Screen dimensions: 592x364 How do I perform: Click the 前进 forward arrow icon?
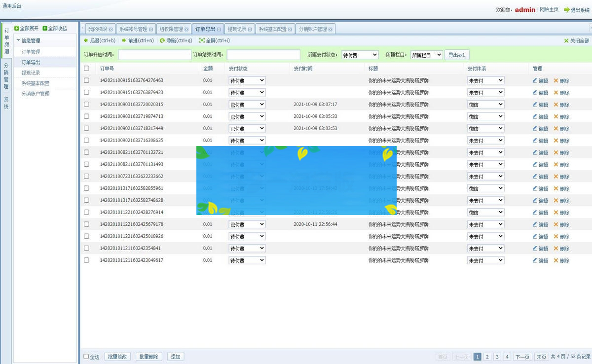[124, 41]
